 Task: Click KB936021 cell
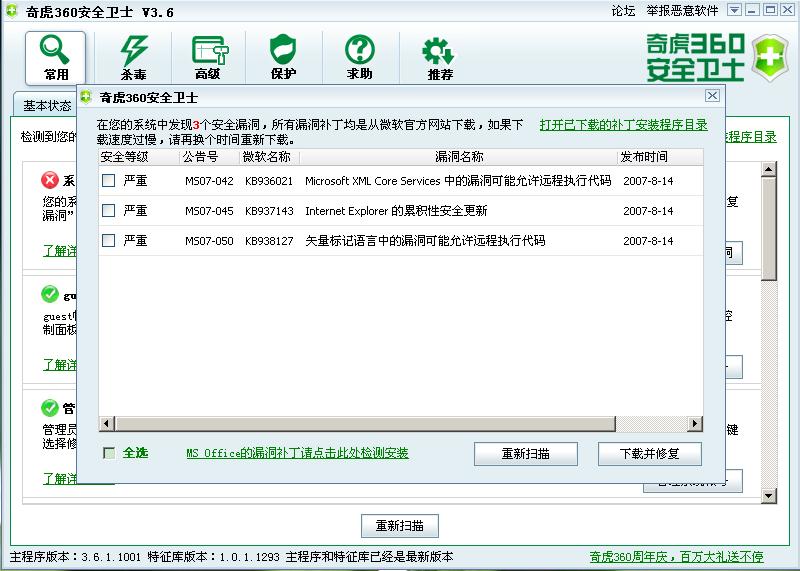[x=269, y=181]
